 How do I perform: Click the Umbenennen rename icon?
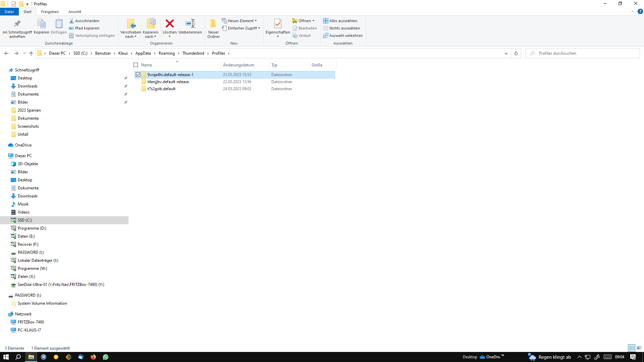[x=190, y=23]
